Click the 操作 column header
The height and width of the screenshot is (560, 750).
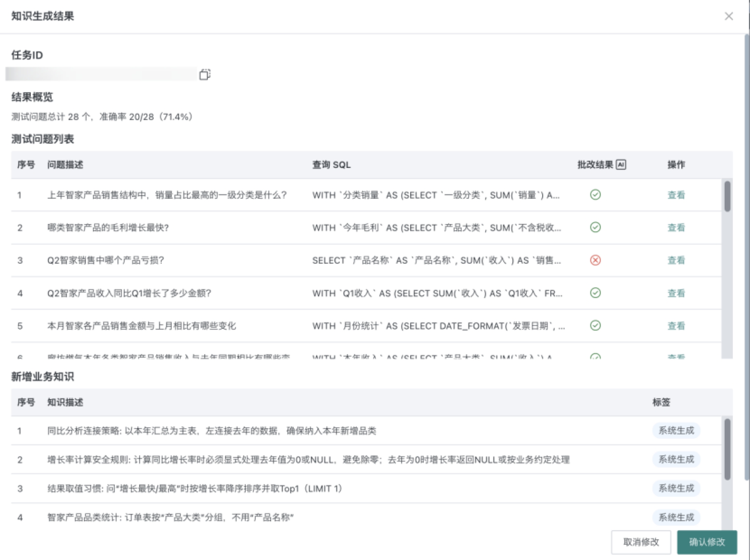point(676,165)
